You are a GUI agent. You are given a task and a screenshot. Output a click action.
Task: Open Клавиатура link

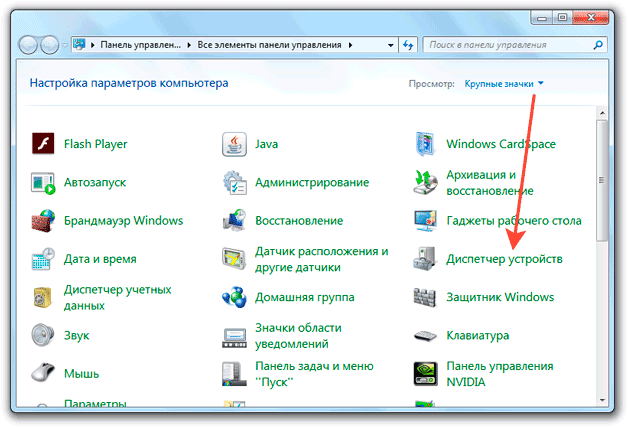(x=478, y=336)
